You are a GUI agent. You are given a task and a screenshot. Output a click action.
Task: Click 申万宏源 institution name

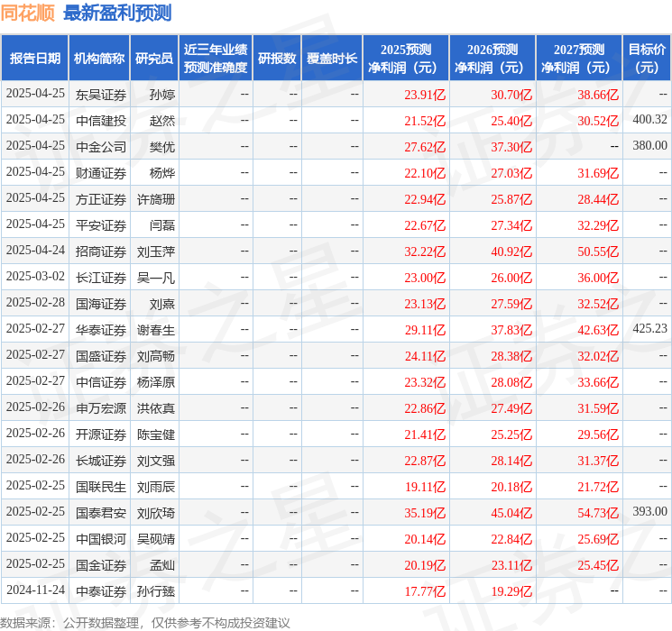[101, 408]
